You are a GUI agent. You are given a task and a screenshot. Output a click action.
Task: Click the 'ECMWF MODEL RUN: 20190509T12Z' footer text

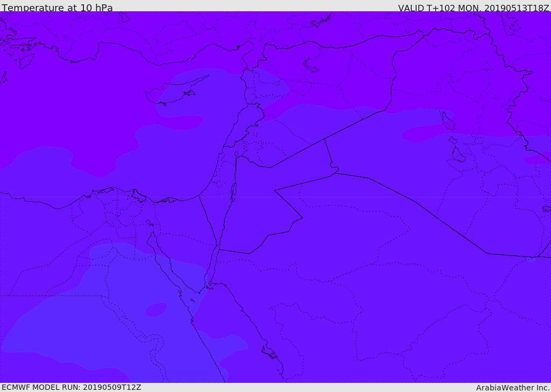coord(72,387)
